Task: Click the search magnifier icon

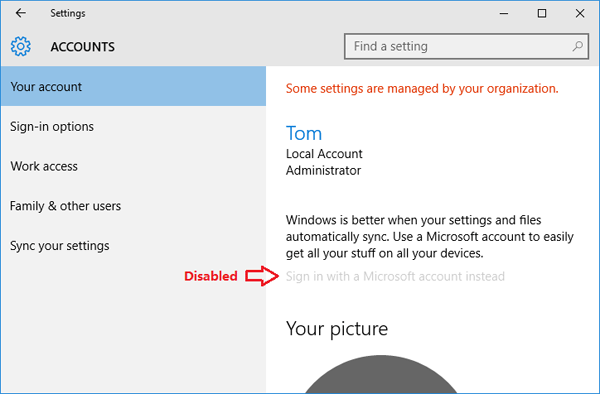Action: [578, 46]
